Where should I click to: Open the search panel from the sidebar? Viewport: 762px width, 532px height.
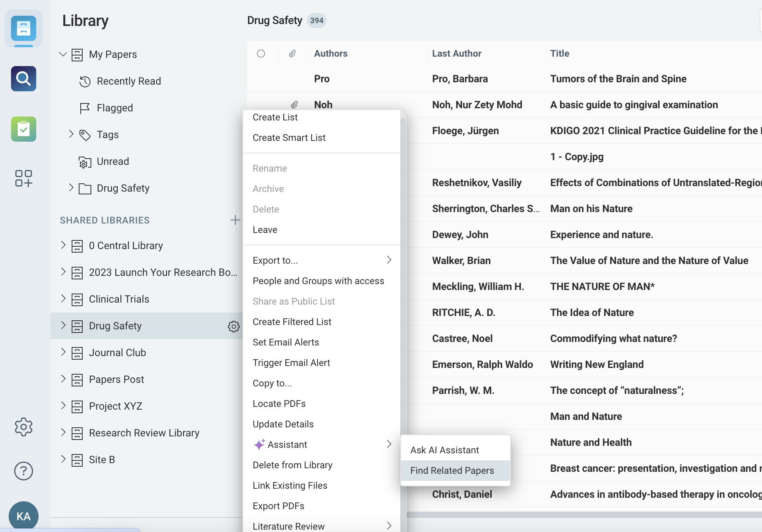(23, 79)
